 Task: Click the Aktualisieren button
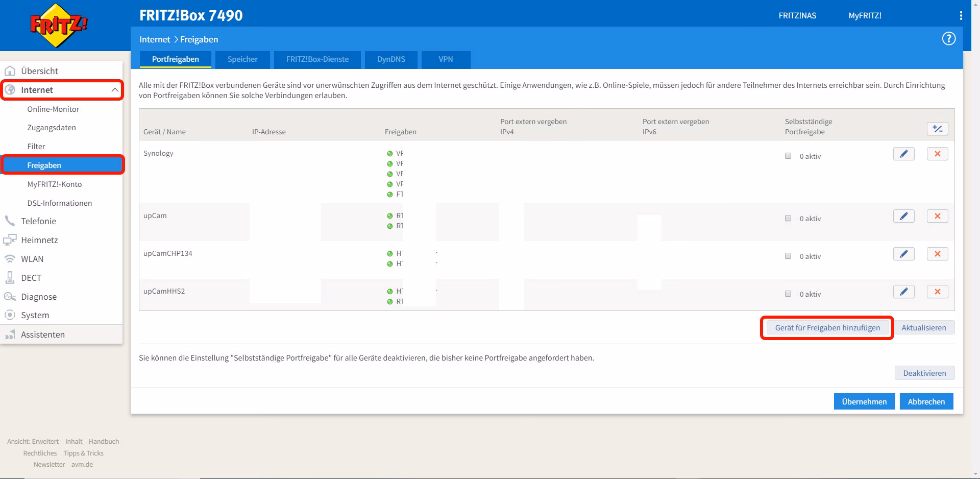pos(923,328)
